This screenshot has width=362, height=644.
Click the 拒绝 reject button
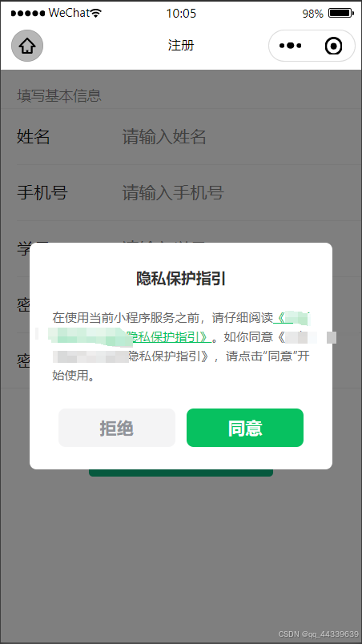117,428
